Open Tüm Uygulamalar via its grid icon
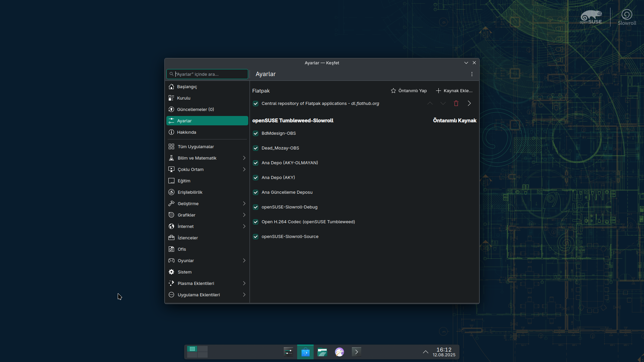This screenshot has width=644, height=362. tap(171, 146)
